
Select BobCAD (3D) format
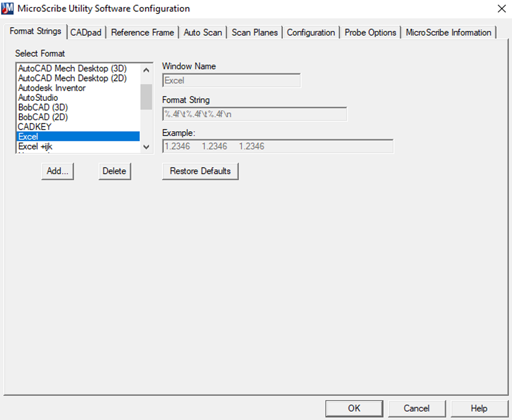click(79, 107)
